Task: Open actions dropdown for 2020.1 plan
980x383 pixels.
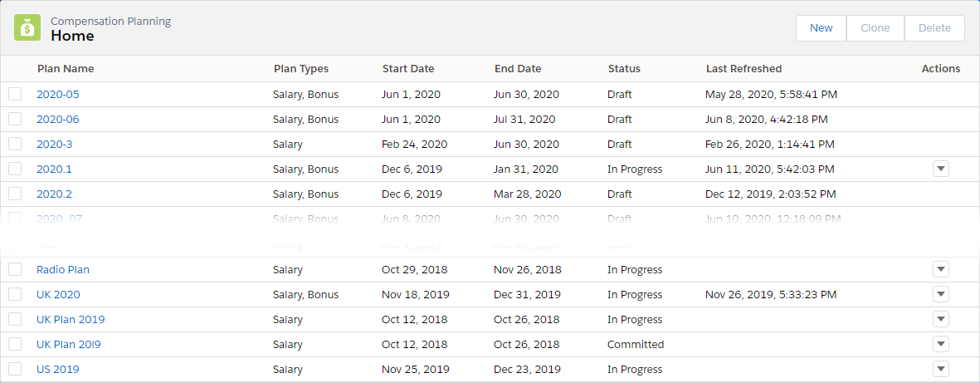Action: [x=940, y=169]
